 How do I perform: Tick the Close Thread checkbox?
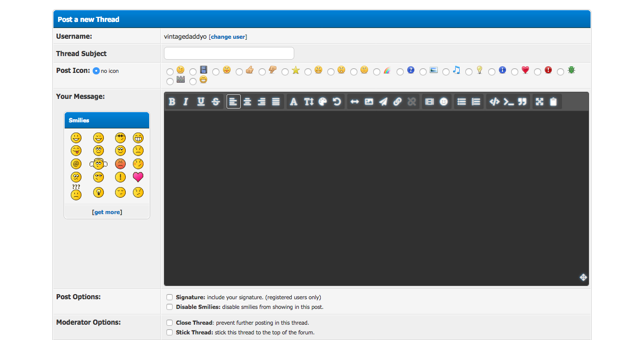point(170,323)
